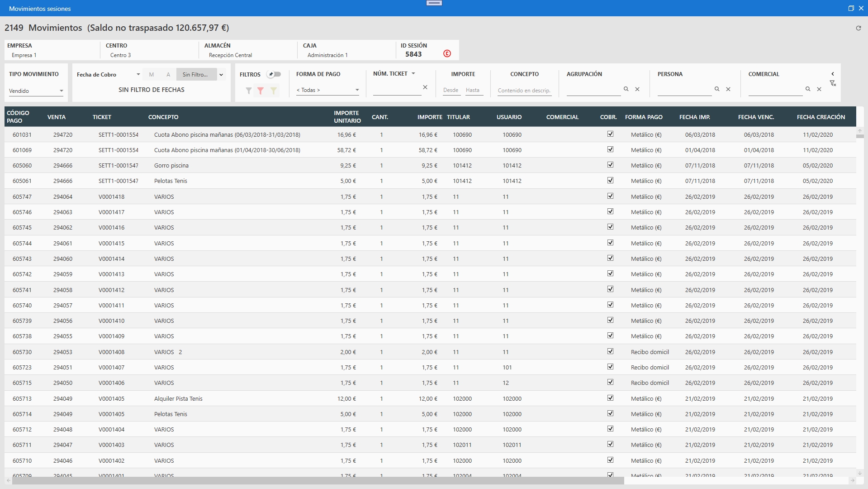
Task: Apply the red funnel filter
Action: tap(261, 91)
